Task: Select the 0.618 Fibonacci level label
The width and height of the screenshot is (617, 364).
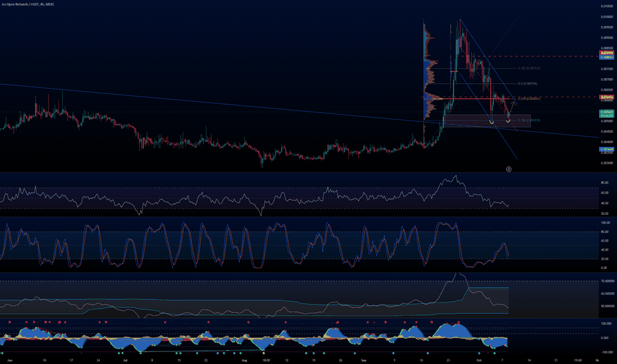Action: point(529,99)
